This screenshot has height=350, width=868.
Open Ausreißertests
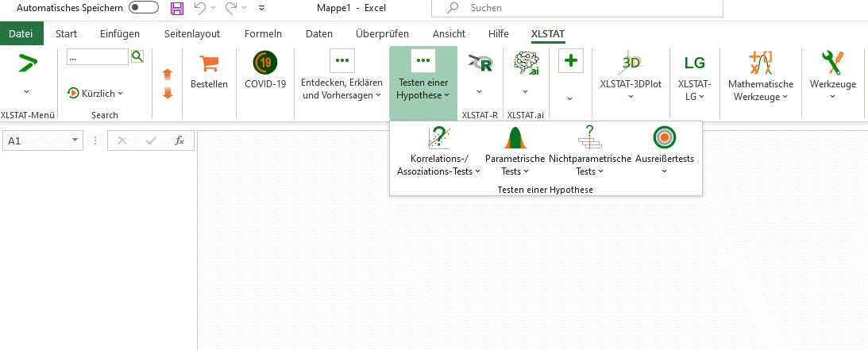664,152
